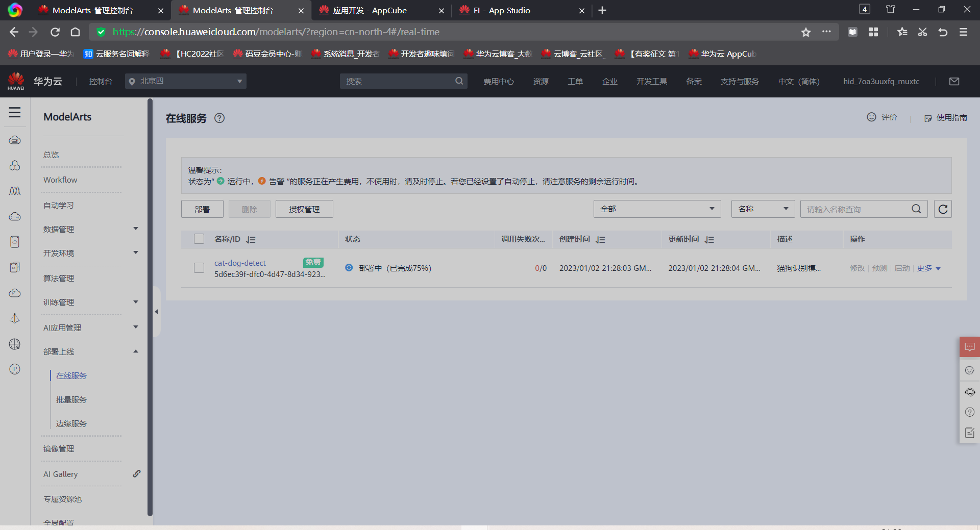980x530 pixels.
Task: Sort by 名称/ID column
Action: tap(251, 239)
